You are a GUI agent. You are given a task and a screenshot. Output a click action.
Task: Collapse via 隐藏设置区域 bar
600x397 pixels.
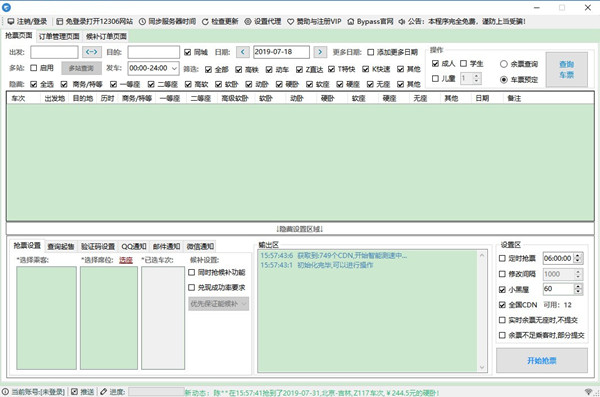(x=300, y=229)
